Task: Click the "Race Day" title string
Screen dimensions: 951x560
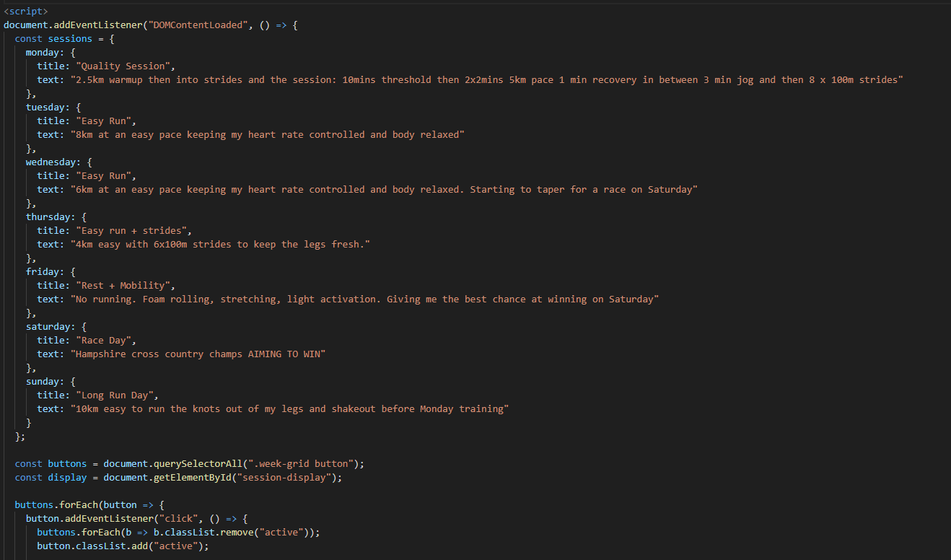Action: tap(106, 341)
